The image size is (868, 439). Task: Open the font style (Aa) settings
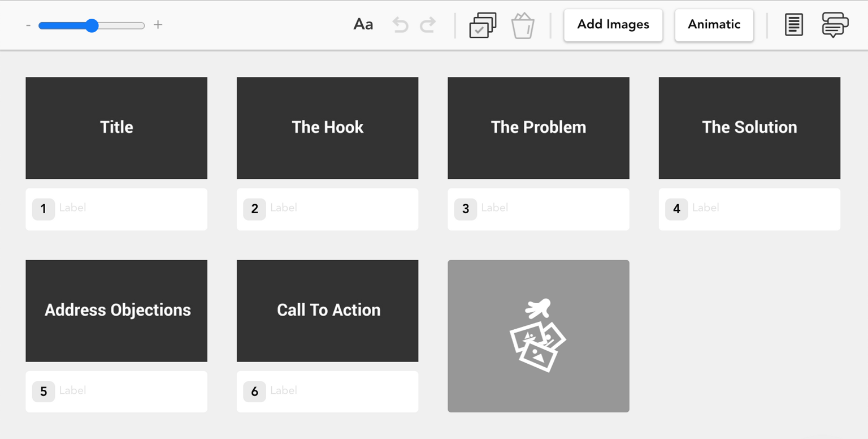363,25
